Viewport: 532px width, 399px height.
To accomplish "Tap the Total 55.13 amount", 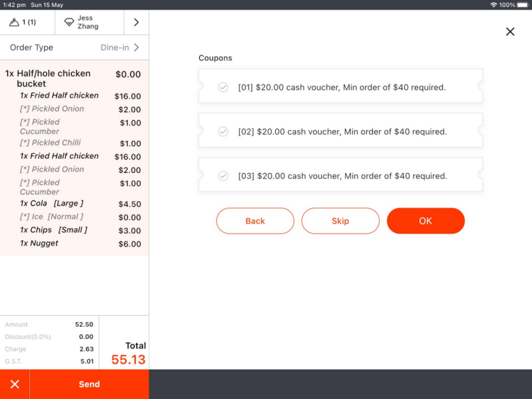I will (128, 359).
